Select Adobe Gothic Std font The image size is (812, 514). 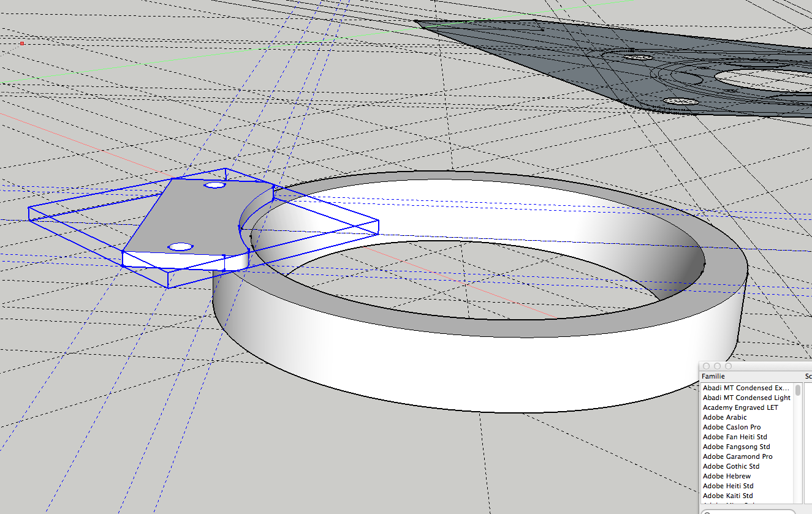pos(746,466)
